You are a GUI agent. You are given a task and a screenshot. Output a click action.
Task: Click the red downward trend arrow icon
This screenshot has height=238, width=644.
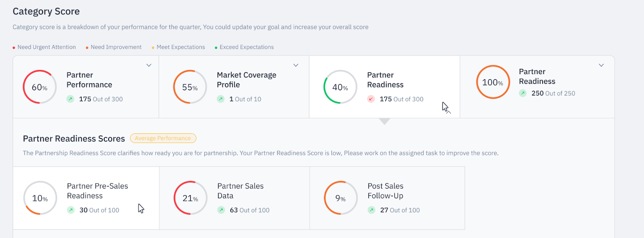(371, 99)
